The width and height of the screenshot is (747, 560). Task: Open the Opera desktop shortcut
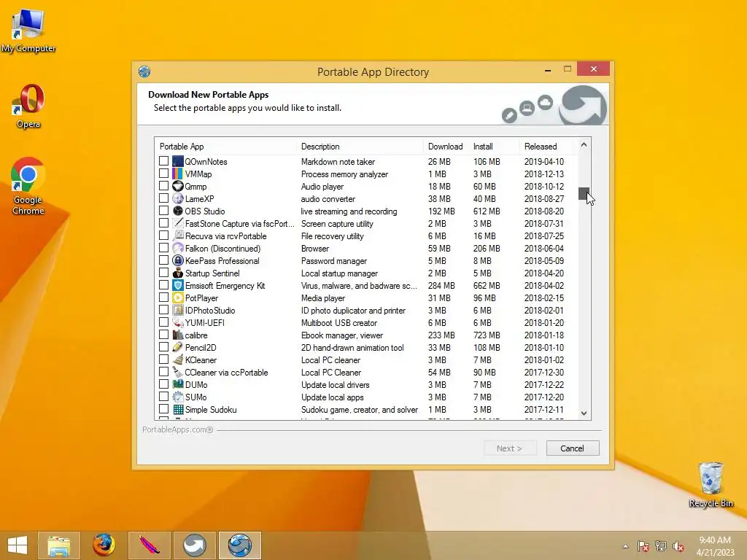(28, 106)
